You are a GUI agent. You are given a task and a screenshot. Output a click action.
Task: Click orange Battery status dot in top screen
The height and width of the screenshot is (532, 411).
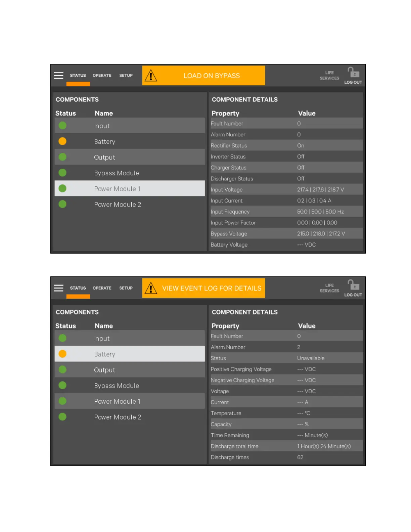click(x=62, y=141)
